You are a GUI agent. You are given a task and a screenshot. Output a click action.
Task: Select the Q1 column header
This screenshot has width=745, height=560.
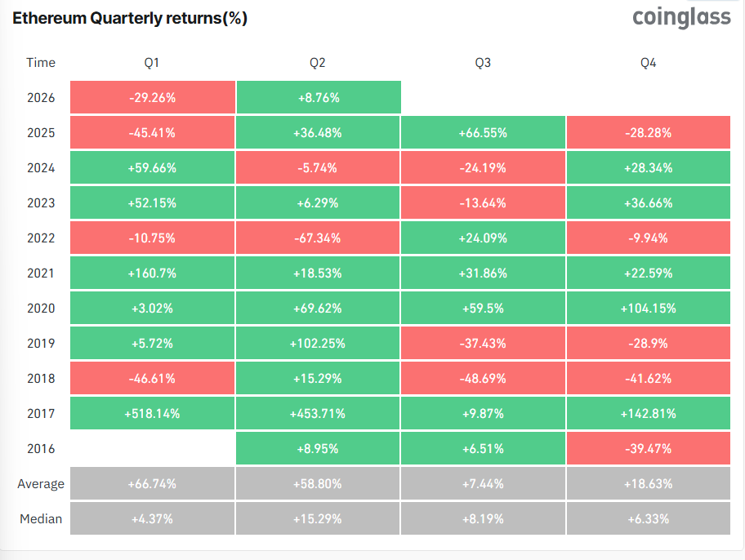pos(152,63)
